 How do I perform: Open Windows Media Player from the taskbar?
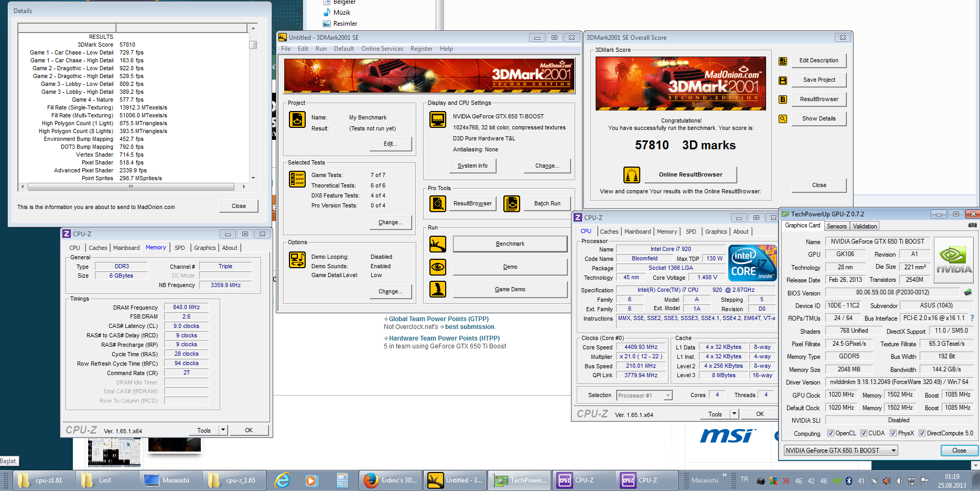[x=311, y=480]
